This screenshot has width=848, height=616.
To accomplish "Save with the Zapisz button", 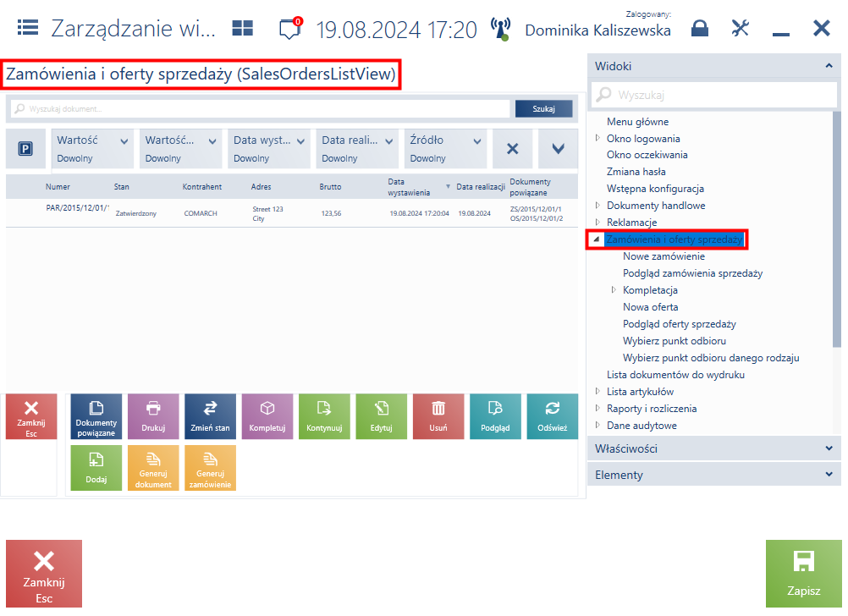I will click(x=803, y=574).
